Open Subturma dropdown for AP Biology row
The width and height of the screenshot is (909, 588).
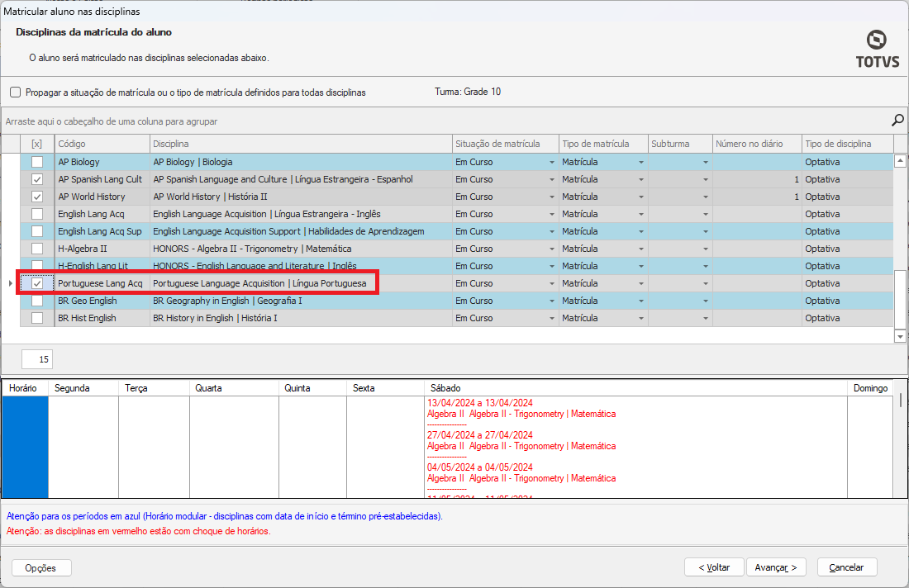pyautogui.click(x=706, y=162)
